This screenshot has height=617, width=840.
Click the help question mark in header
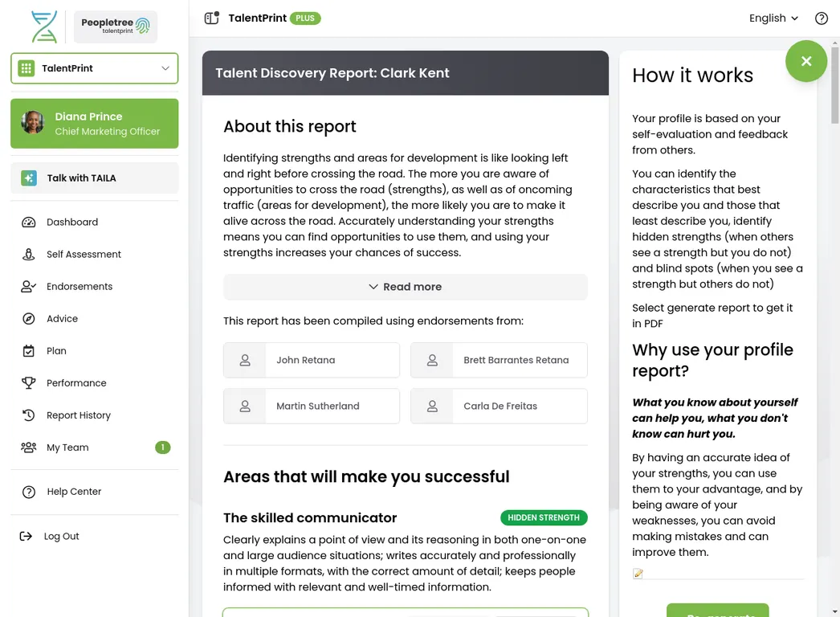[x=821, y=18]
